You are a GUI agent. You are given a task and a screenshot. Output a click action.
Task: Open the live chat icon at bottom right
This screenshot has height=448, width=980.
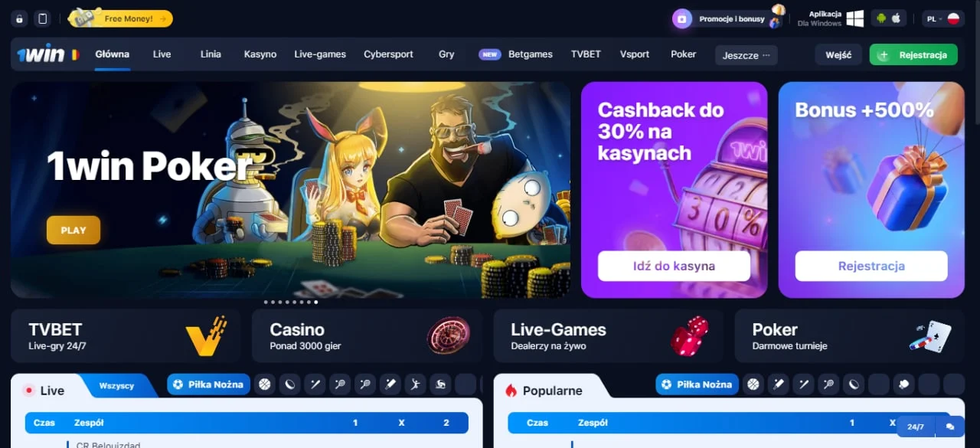pos(950,427)
